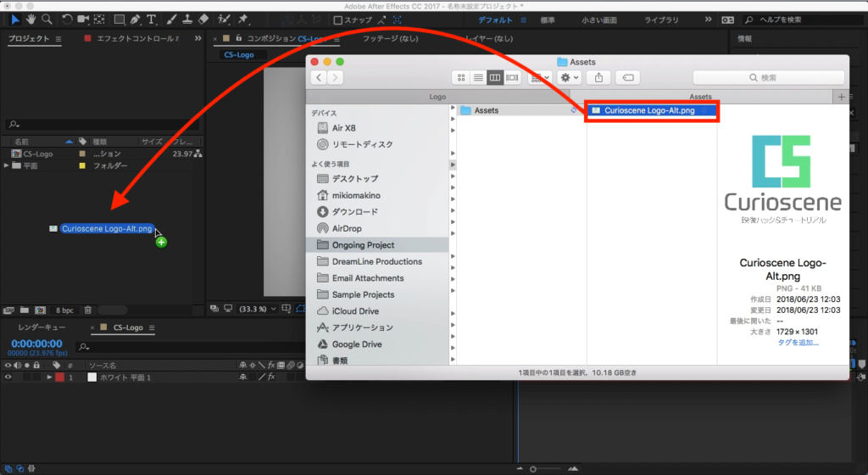Select the Hand tool in toolbar

[31, 19]
